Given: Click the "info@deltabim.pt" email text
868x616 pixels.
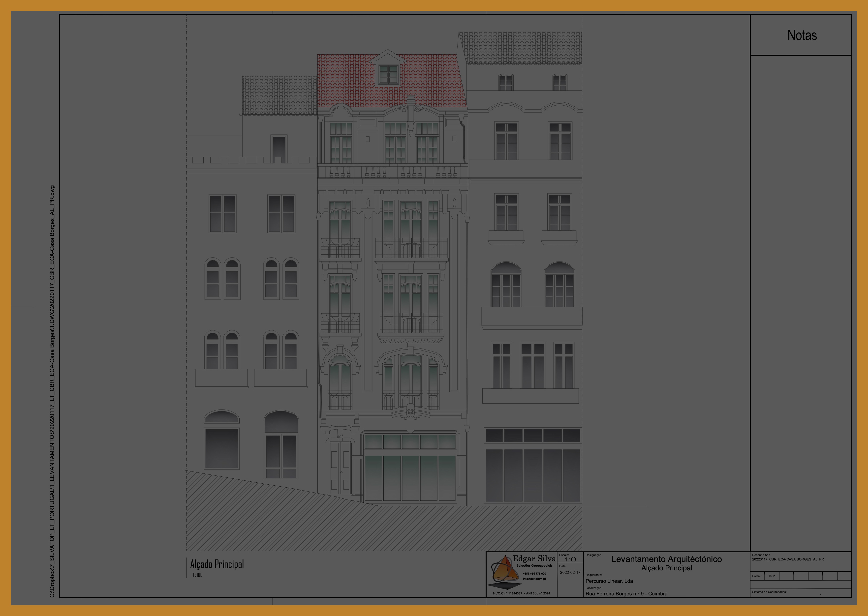Looking at the screenshot, I should pos(534,579).
